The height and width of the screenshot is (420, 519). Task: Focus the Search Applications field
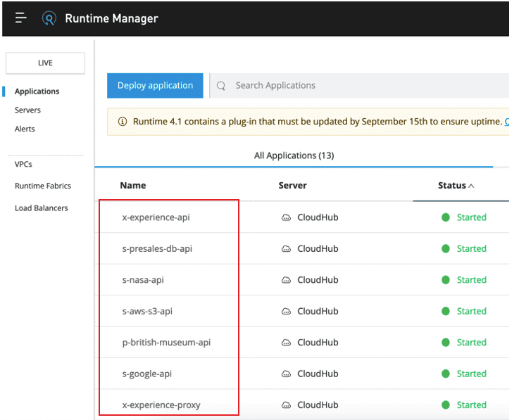tap(359, 86)
